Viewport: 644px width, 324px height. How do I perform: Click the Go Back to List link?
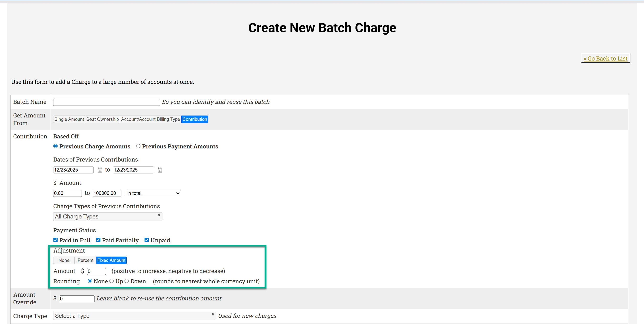(605, 59)
